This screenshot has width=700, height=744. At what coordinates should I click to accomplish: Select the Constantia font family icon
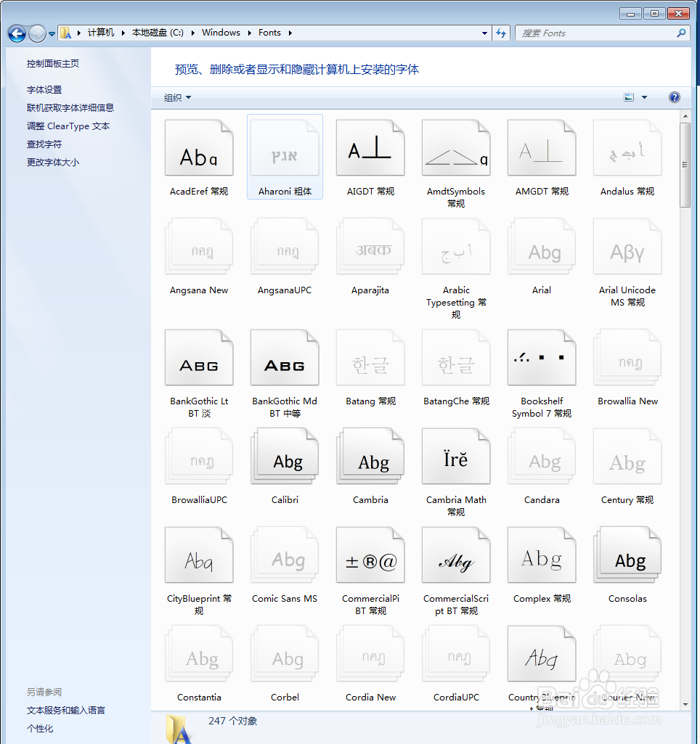199,654
